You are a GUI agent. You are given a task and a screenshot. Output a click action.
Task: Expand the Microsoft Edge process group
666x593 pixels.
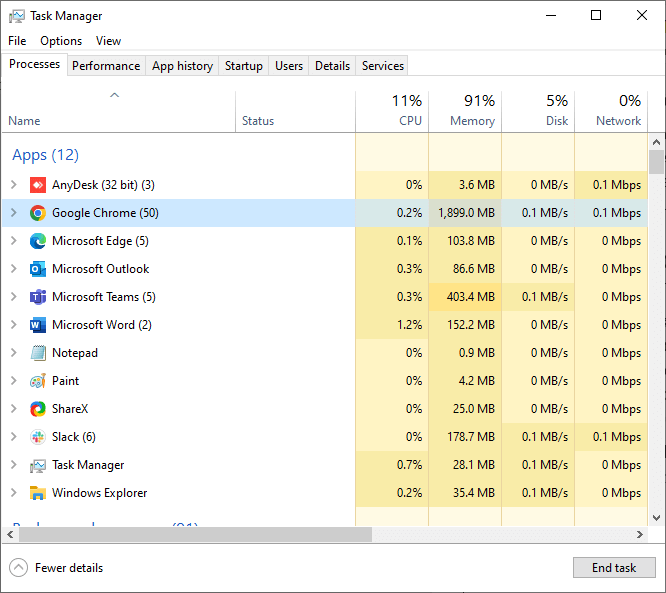[x=14, y=241]
